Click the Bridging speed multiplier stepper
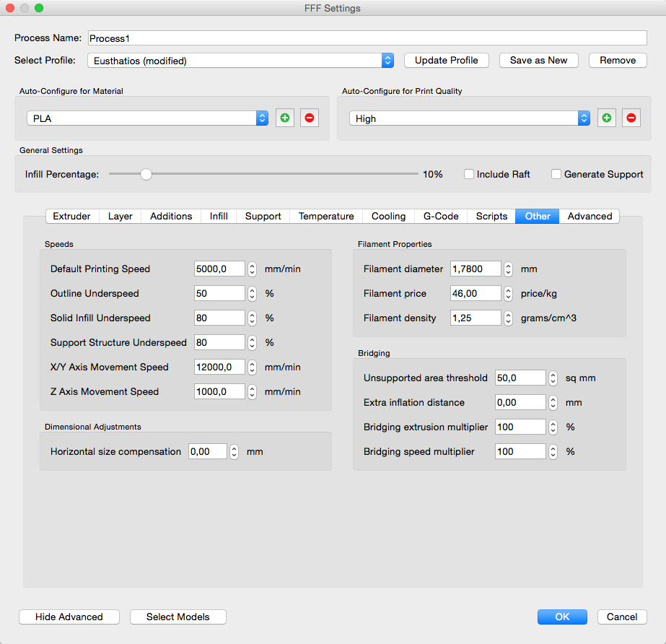 pos(553,452)
